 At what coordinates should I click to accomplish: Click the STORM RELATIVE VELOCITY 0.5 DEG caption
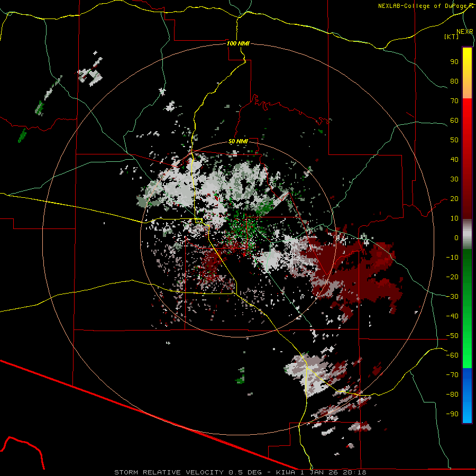188,472
